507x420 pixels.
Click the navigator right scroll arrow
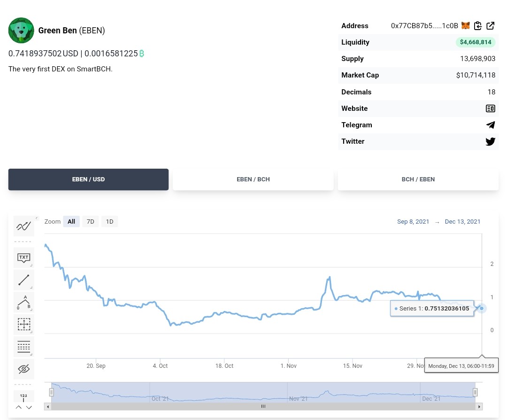point(479,407)
